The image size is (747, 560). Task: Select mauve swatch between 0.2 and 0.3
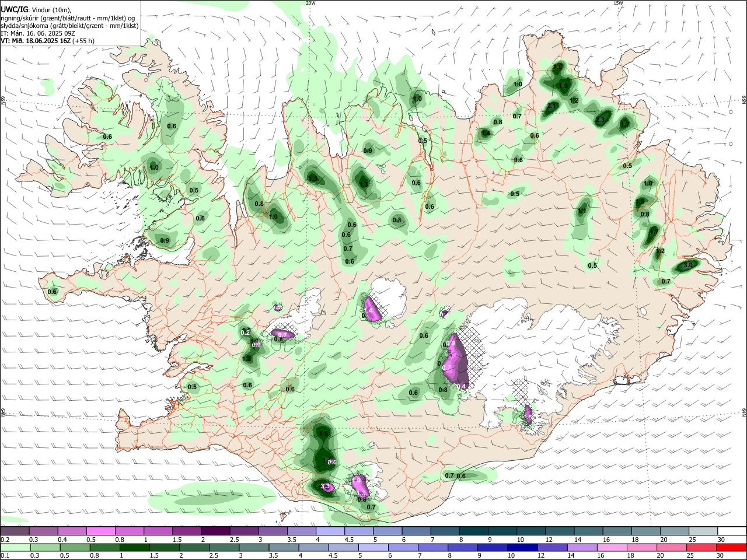tap(15, 531)
